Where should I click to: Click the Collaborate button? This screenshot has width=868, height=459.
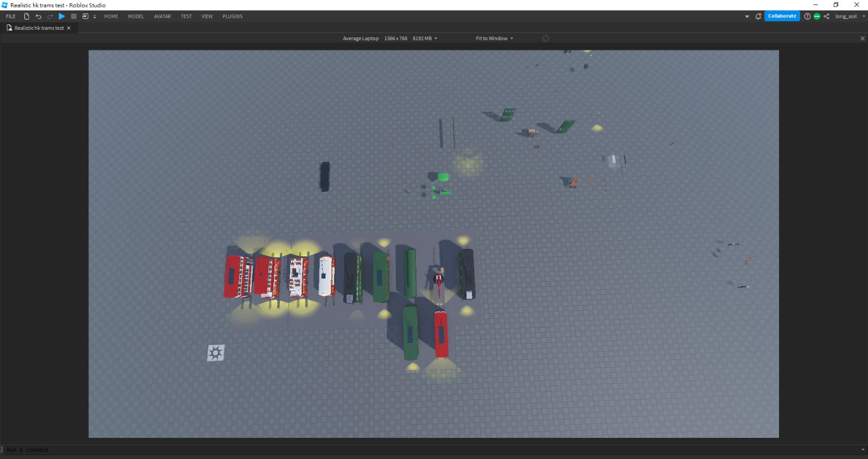pos(782,16)
